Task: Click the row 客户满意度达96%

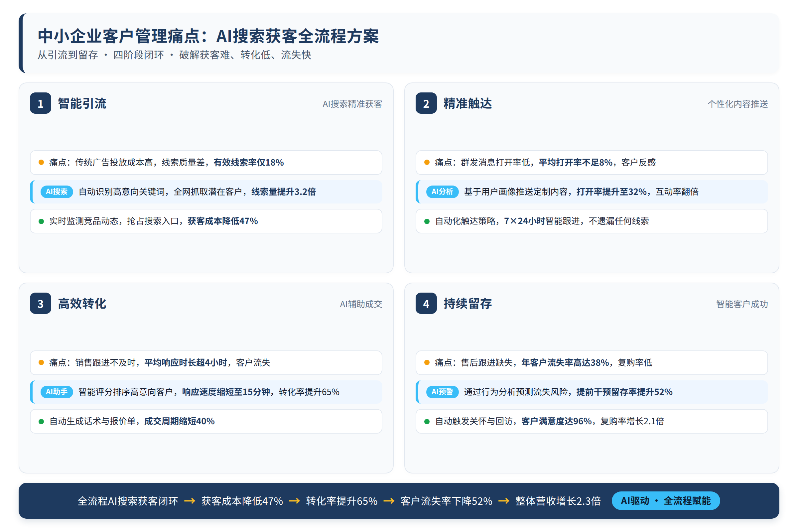Action: coord(592,421)
